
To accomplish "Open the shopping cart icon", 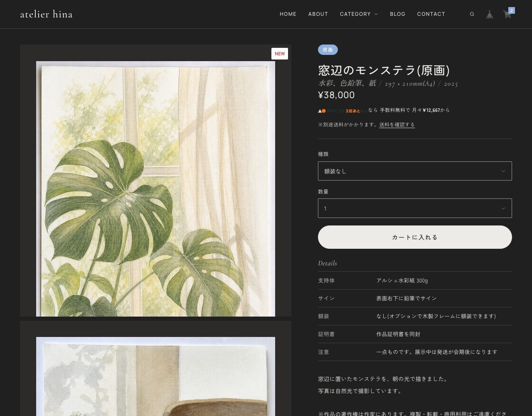I will (507, 15).
